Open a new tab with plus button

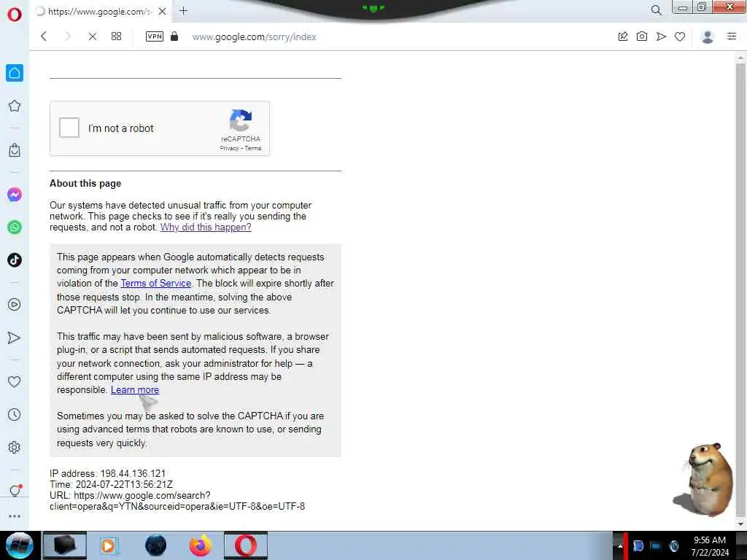pos(183,10)
